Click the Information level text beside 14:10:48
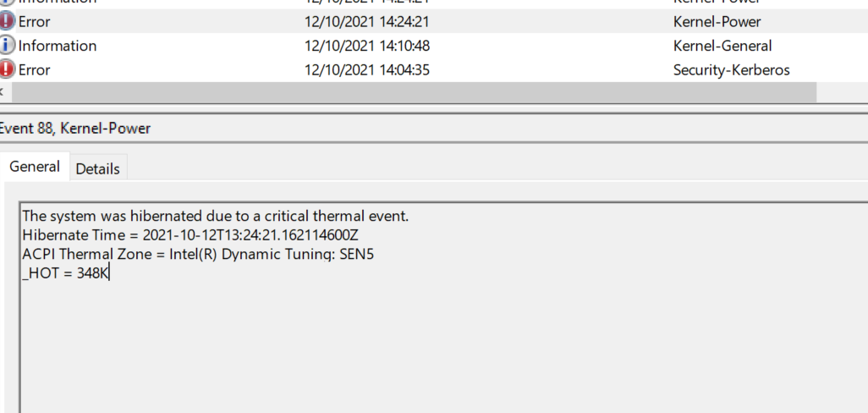Screen dimensions: 868x413 58,46
